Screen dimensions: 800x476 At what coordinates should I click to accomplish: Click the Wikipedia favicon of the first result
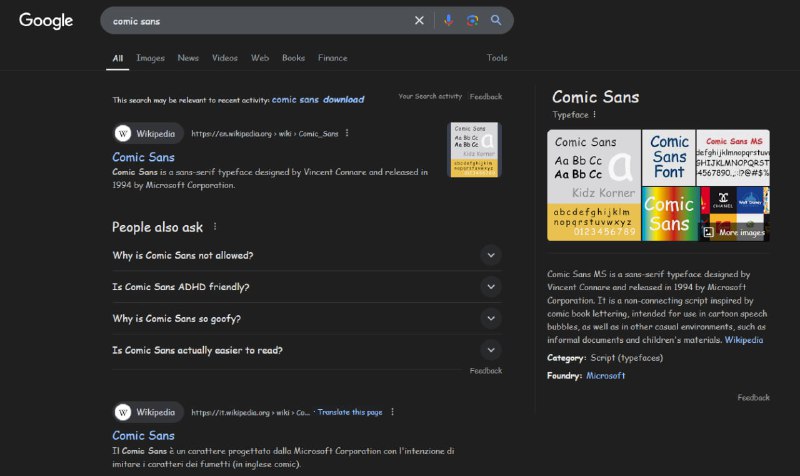123,134
